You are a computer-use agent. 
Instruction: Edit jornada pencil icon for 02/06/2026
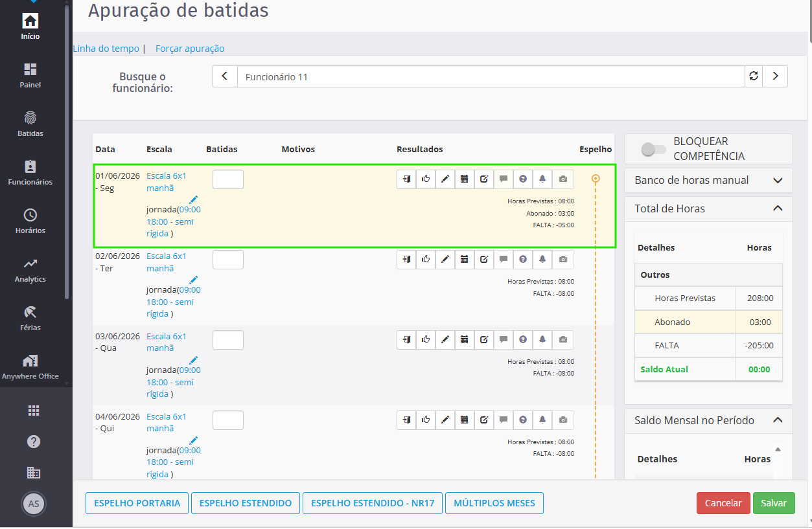[193, 280]
